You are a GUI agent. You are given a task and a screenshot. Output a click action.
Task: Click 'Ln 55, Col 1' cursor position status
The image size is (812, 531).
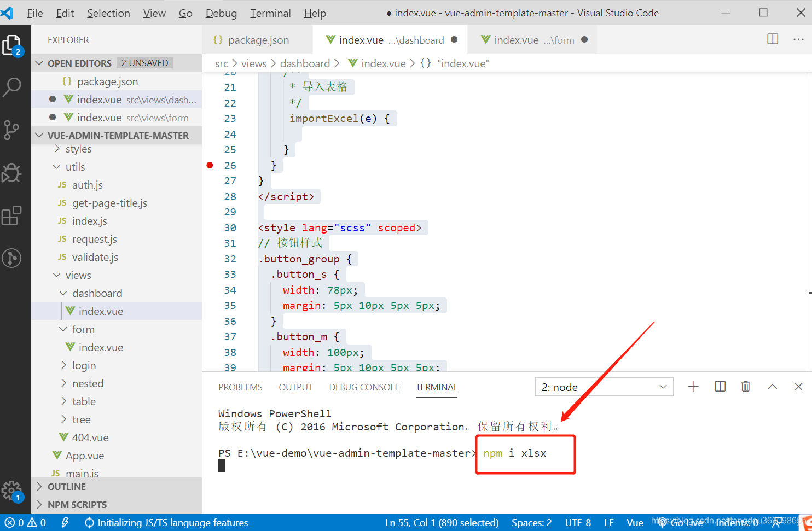(x=442, y=522)
